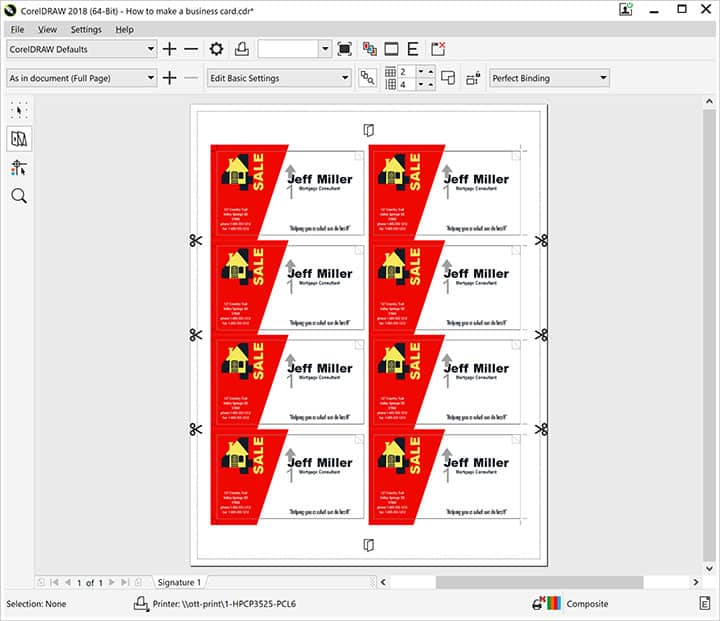Expand the Edit Basic Settings dropdown

[x=345, y=78]
